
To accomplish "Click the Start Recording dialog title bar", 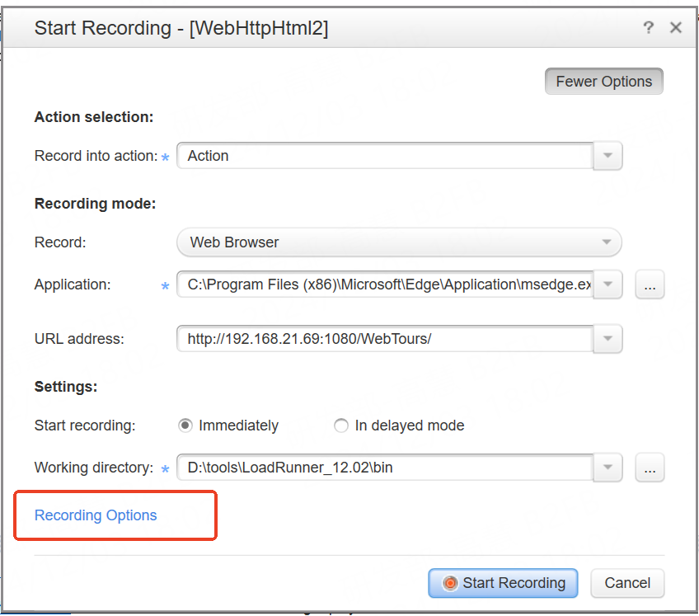I will coord(330,28).
